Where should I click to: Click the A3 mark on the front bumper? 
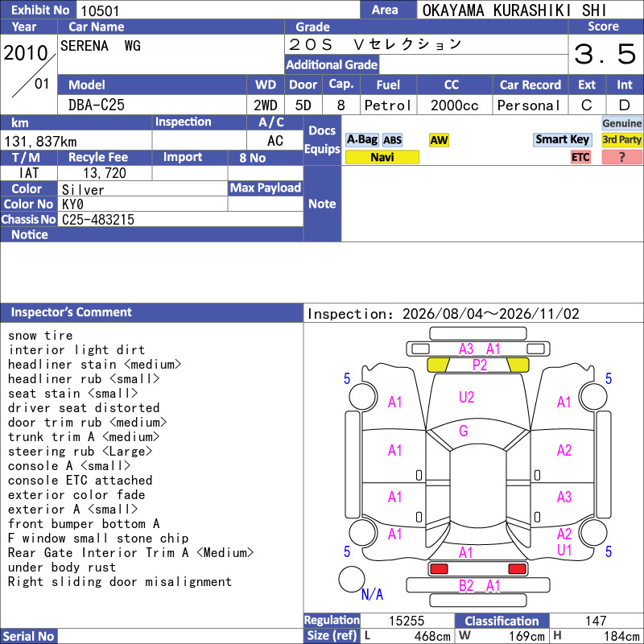[466, 349]
